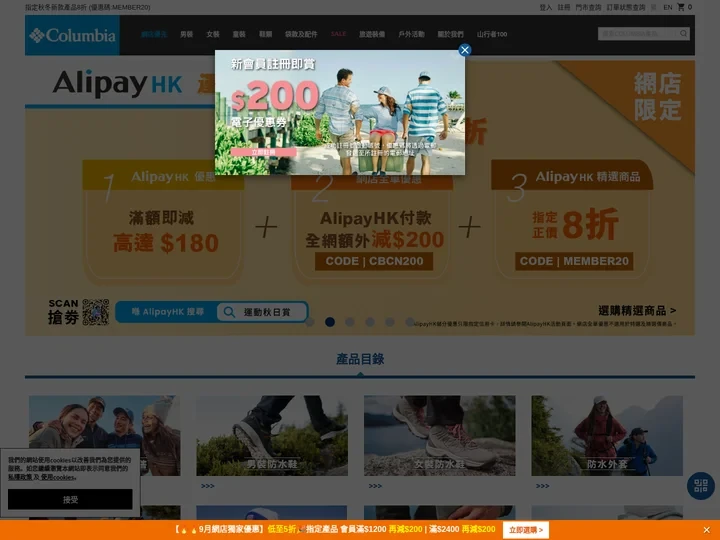Open the 鞋類 menu
Viewport: 720px width, 540px height.
coord(265,34)
